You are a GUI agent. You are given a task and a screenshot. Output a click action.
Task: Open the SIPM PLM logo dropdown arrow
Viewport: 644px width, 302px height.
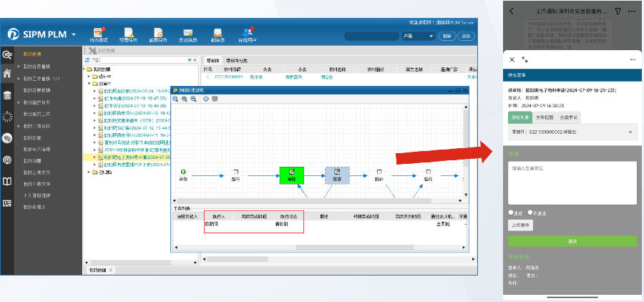(x=74, y=34)
